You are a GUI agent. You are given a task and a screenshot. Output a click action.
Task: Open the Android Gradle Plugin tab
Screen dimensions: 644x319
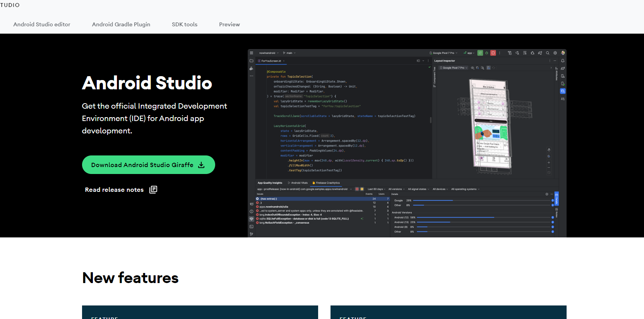tap(121, 24)
